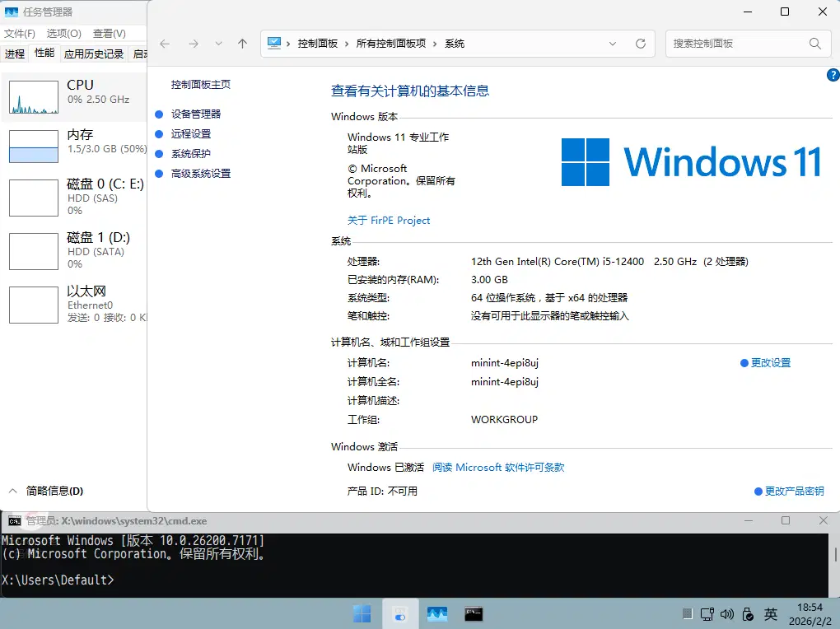Click the 查看有关计算机的基本信息 heading

(x=410, y=91)
